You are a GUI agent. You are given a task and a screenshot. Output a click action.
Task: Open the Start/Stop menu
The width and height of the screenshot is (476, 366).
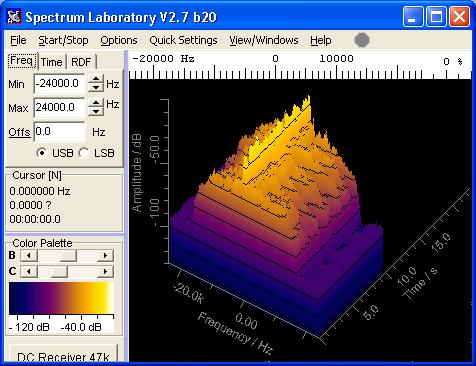click(63, 40)
